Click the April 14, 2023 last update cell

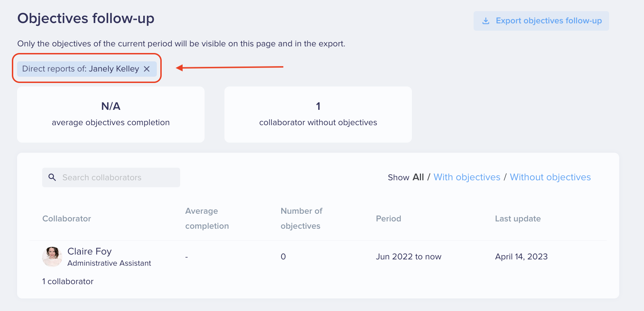pyautogui.click(x=521, y=257)
